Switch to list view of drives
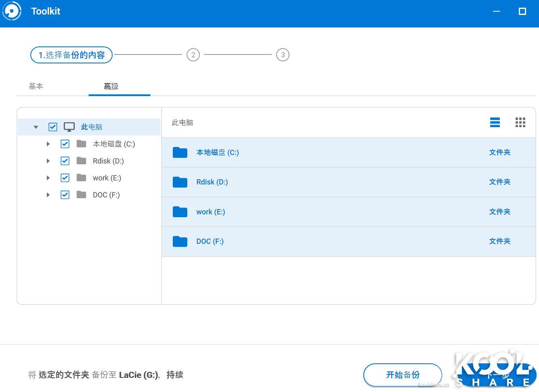The height and width of the screenshot is (392, 539). [495, 122]
